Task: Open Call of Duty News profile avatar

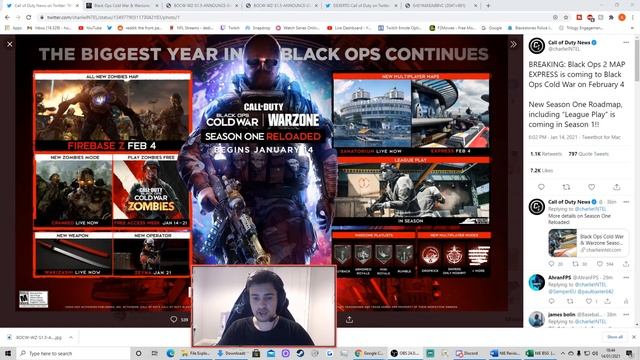Action: point(537,45)
